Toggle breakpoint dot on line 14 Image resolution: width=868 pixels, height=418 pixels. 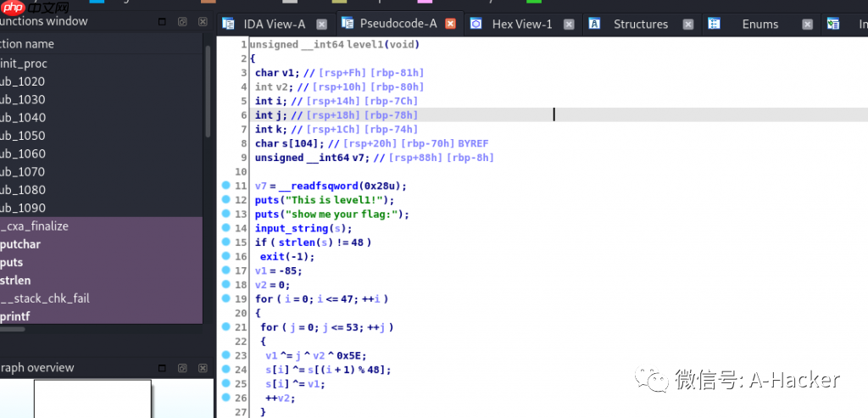coord(225,227)
